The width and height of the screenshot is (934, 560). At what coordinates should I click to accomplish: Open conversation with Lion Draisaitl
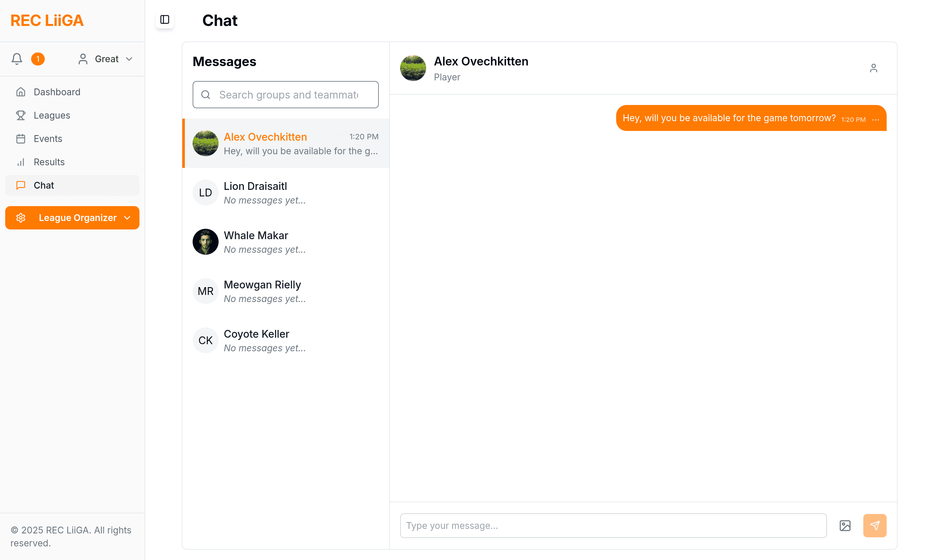tap(285, 193)
